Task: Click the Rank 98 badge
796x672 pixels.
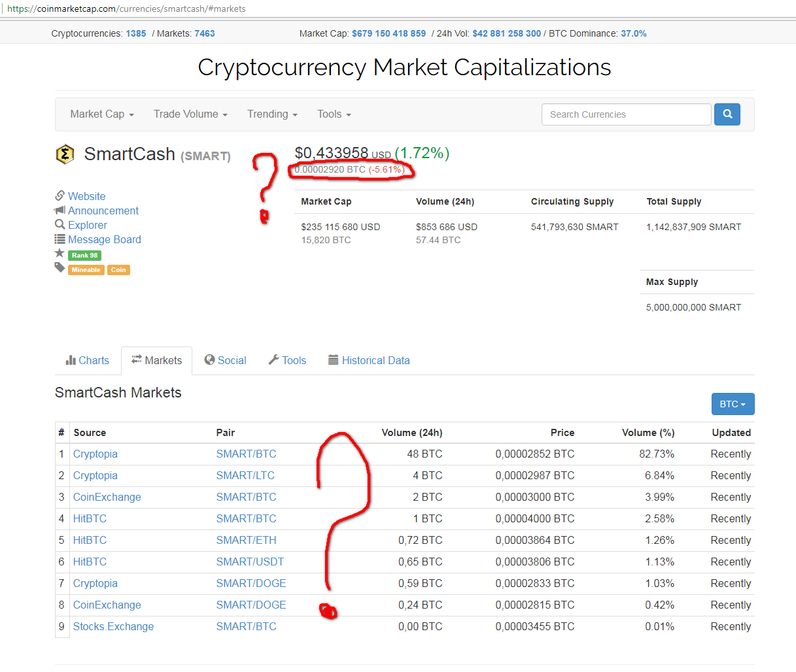Action: (x=84, y=256)
